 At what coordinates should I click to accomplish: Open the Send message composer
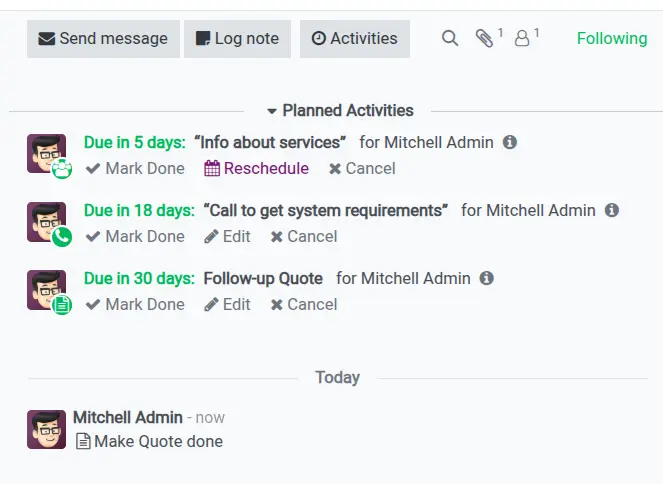[103, 39]
